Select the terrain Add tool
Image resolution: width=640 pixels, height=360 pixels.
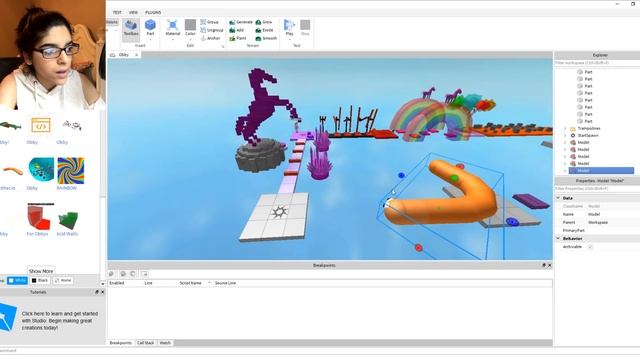pos(237,30)
